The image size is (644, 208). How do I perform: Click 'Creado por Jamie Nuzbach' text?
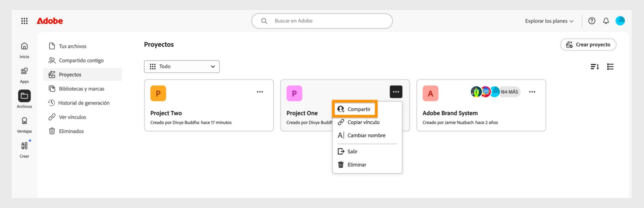click(448, 123)
